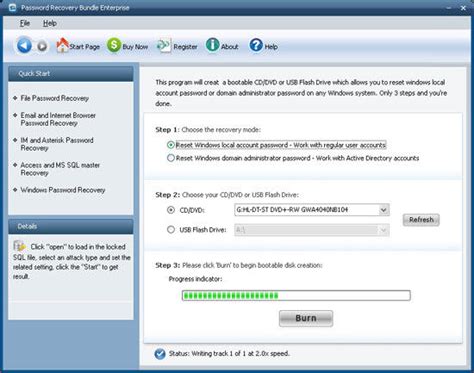474x373 pixels.
Task: Click the Start Page toolbar label
Action: 85,47
